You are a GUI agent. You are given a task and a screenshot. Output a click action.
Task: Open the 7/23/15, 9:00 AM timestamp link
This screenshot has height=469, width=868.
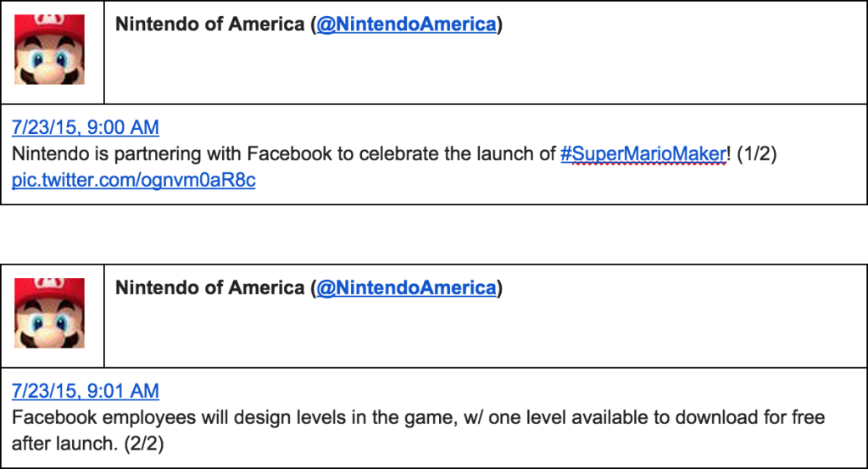(x=86, y=127)
